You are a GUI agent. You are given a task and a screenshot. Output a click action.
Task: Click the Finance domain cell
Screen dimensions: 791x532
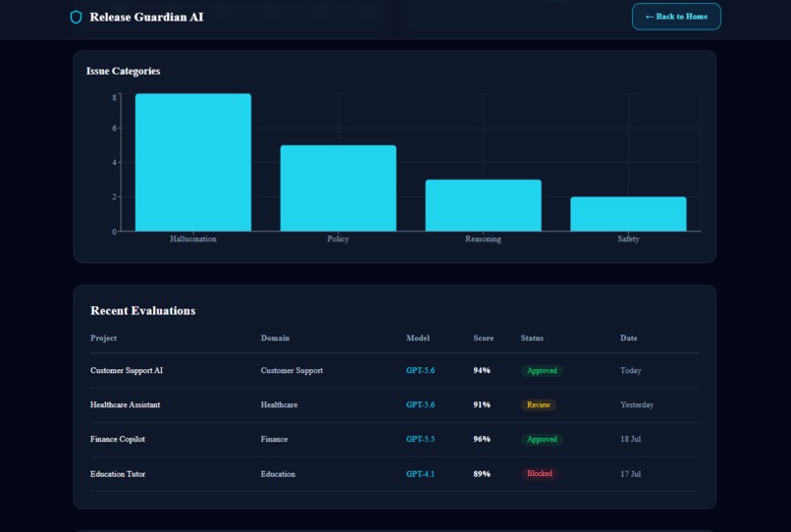pos(274,439)
